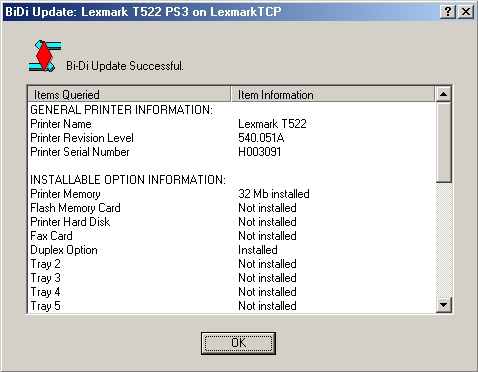The image size is (478, 372).
Task: Select the Tray 5 row
Action: [232, 306]
